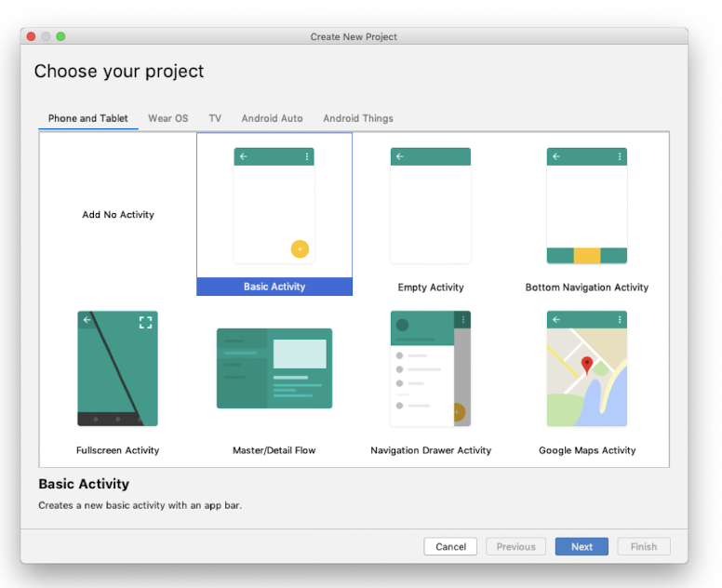Open the Android Auto tab
The width and height of the screenshot is (722, 588).
point(272,118)
